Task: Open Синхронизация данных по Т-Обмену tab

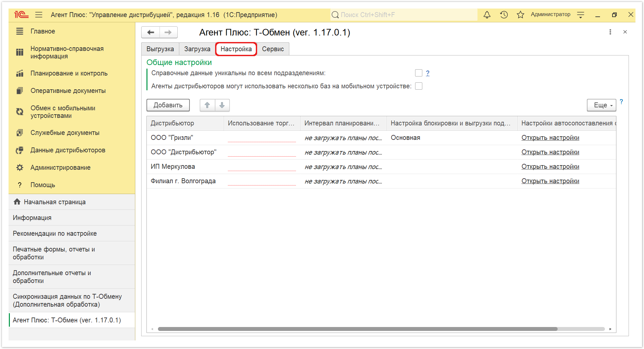Action: click(x=72, y=300)
